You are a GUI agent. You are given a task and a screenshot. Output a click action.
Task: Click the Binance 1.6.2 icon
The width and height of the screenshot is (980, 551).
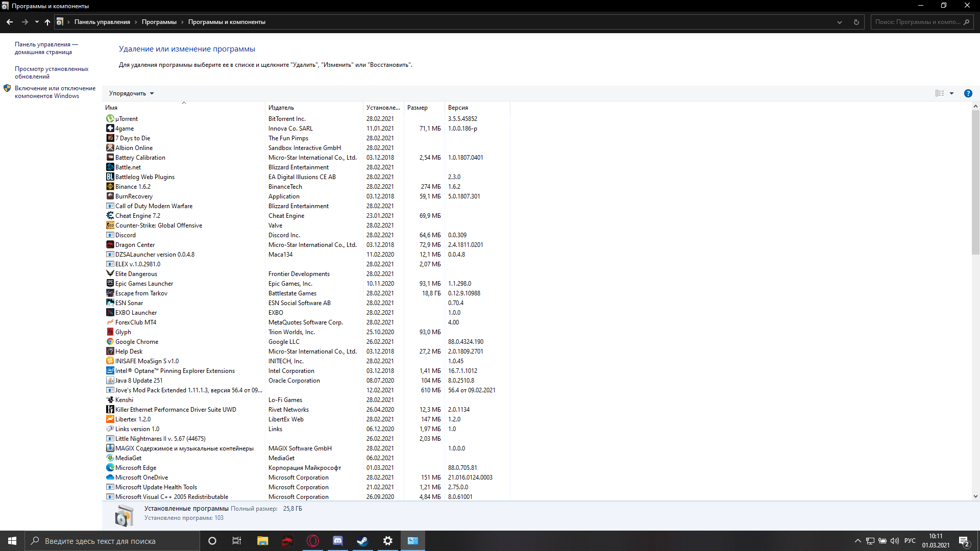pyautogui.click(x=110, y=187)
